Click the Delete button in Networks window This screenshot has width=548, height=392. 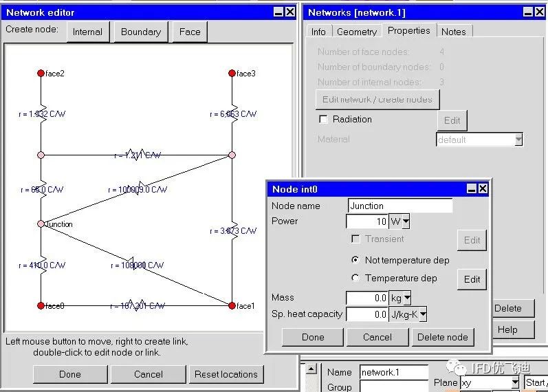click(x=514, y=308)
